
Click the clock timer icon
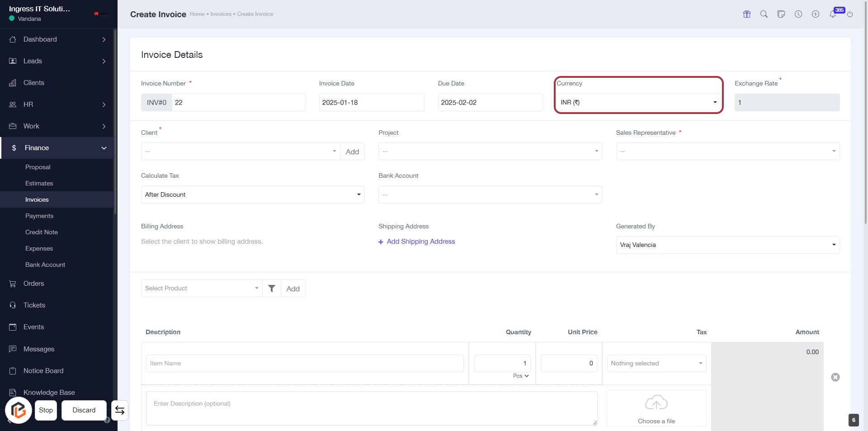tap(798, 14)
